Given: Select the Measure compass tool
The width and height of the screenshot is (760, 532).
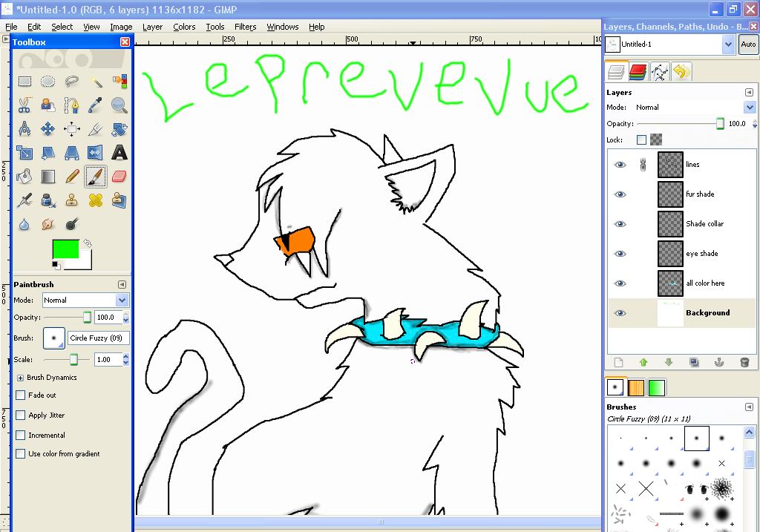Looking at the screenshot, I should (24, 129).
